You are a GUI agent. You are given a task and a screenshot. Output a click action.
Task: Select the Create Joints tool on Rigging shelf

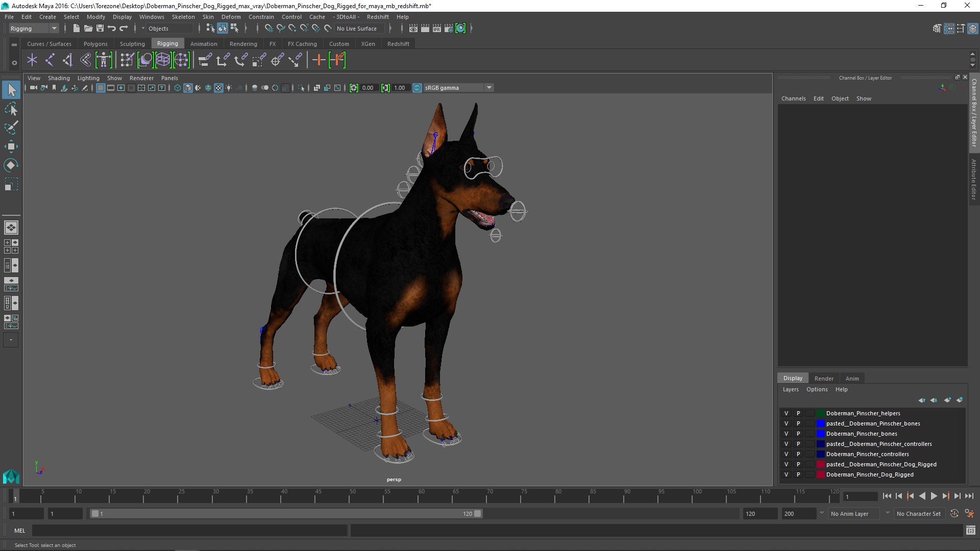click(x=50, y=60)
